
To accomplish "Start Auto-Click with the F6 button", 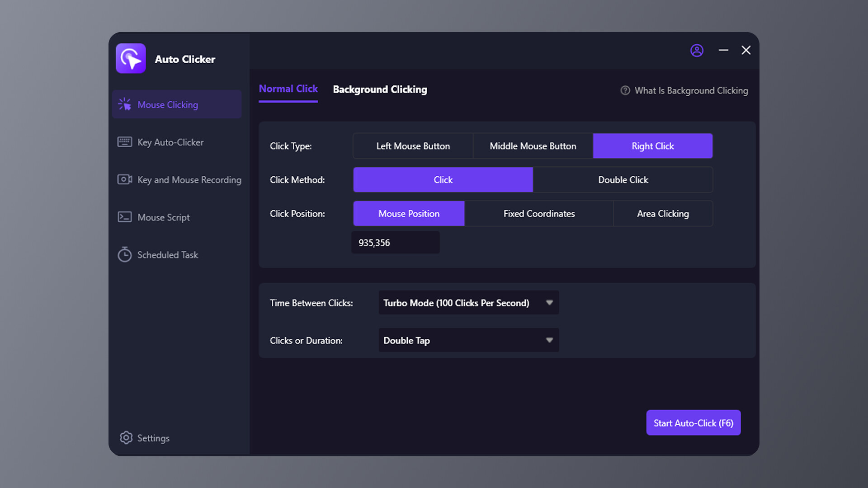I will 693,422.
